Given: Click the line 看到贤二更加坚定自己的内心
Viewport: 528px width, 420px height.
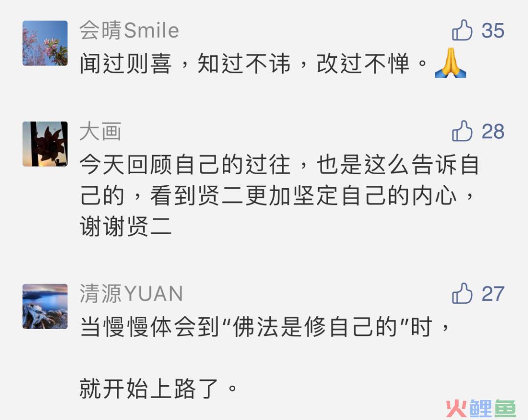Looking at the screenshot, I should coord(303,196).
